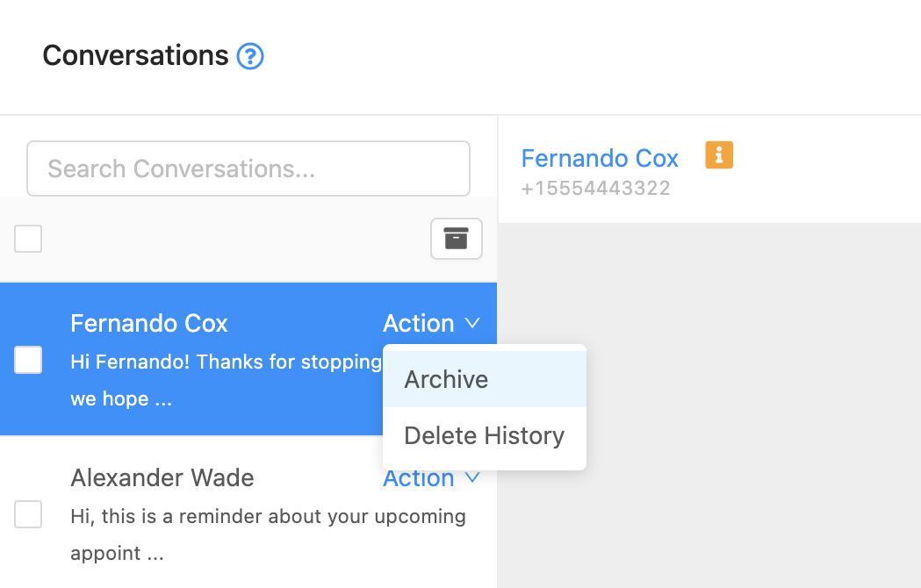Check the select-all checkbox in the header row

click(27, 238)
